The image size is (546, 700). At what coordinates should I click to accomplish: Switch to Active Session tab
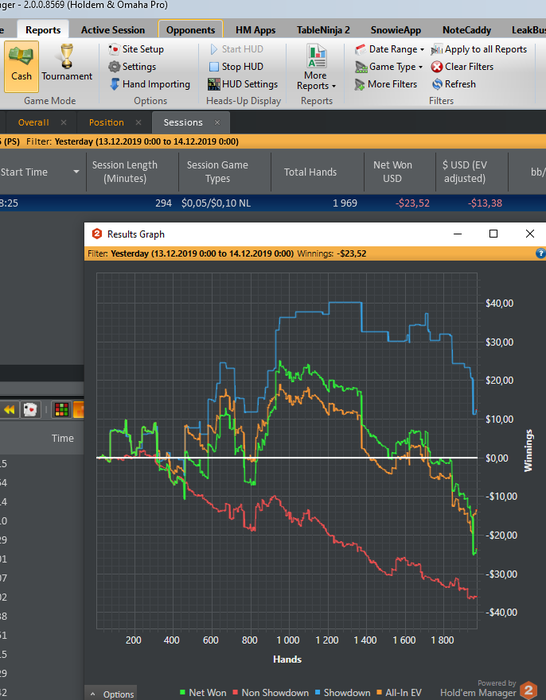tap(113, 30)
